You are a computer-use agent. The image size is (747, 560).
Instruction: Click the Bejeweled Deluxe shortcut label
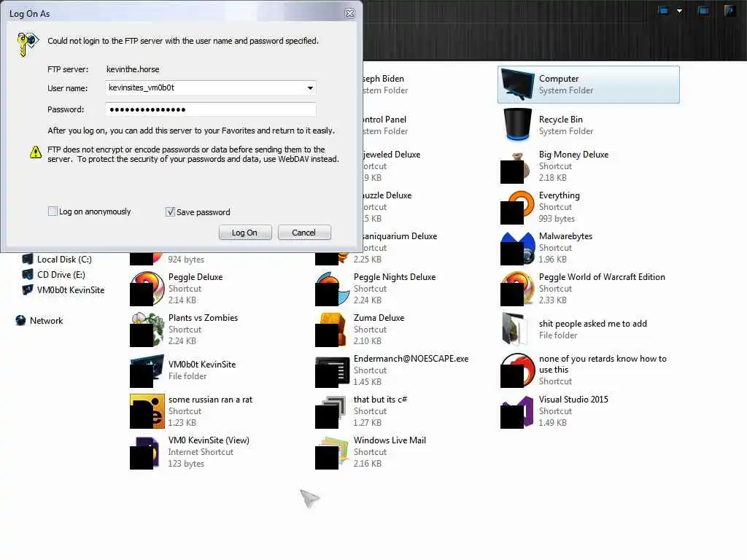point(391,155)
